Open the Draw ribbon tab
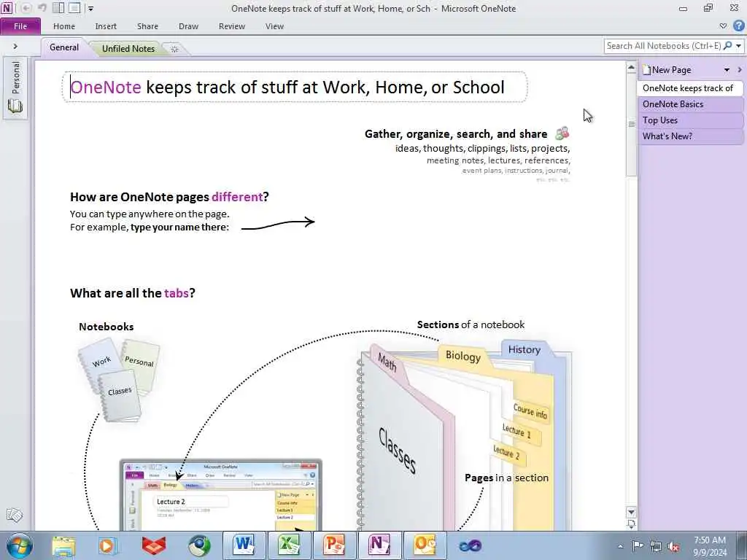747x560 pixels. click(x=189, y=26)
